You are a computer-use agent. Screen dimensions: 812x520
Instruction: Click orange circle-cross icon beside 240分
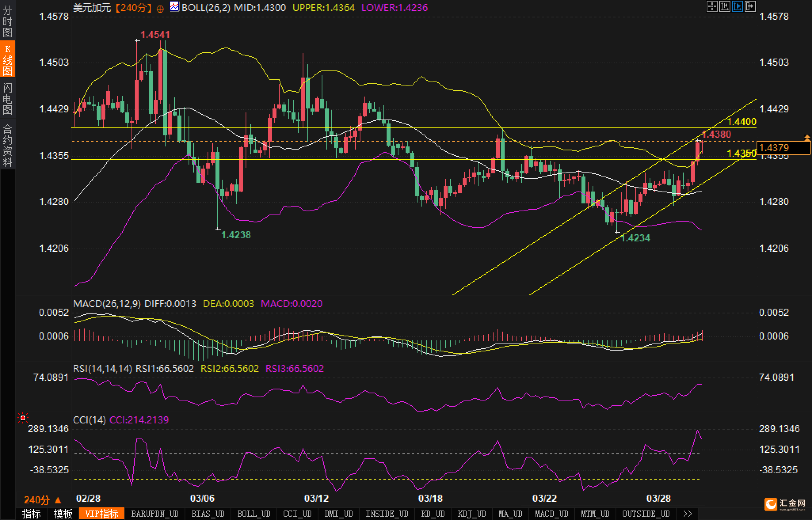tap(160, 9)
